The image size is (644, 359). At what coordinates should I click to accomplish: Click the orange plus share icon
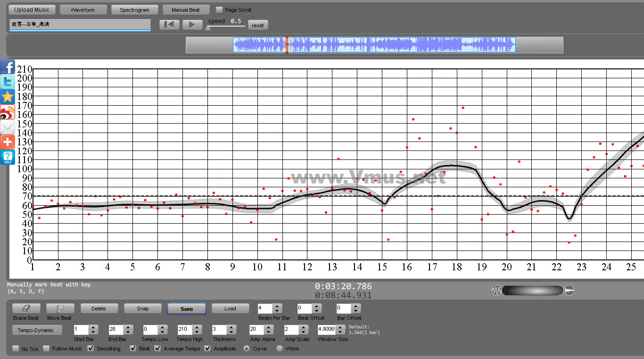coord(8,142)
